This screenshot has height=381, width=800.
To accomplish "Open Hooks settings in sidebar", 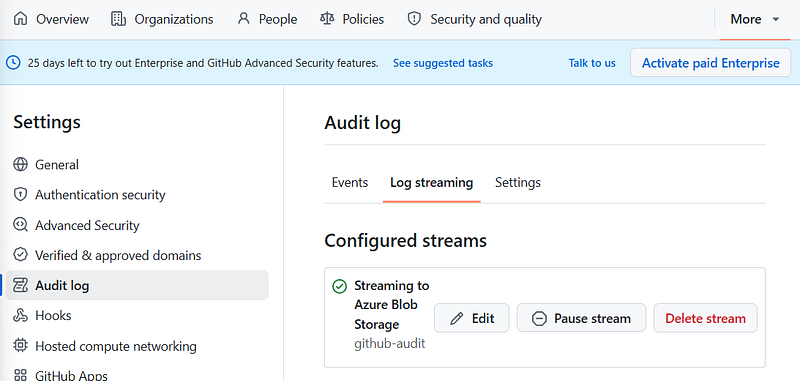I will coord(137,316).
